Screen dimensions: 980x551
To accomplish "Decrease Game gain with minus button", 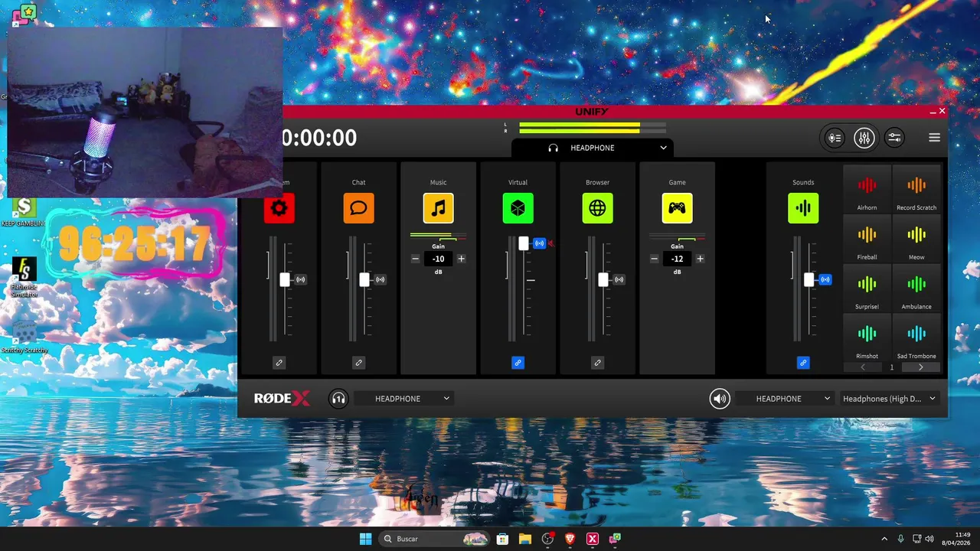I will [x=654, y=259].
